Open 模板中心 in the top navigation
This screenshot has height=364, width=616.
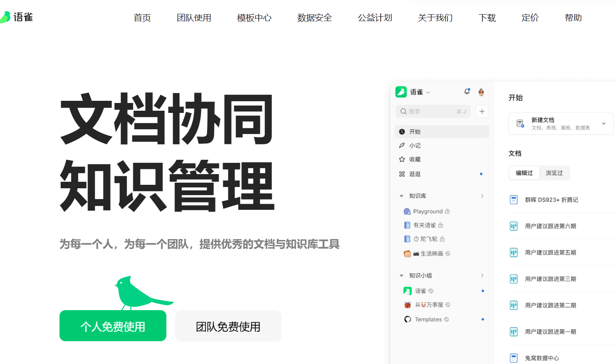[254, 18]
